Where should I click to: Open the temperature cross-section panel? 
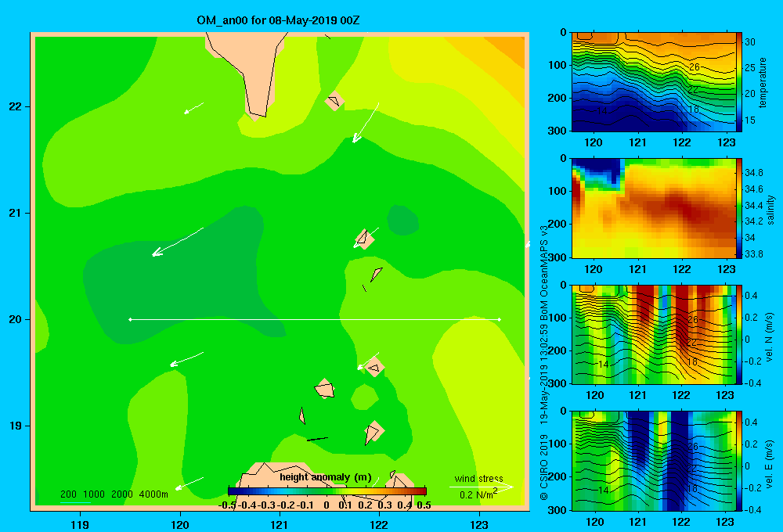tap(653, 82)
